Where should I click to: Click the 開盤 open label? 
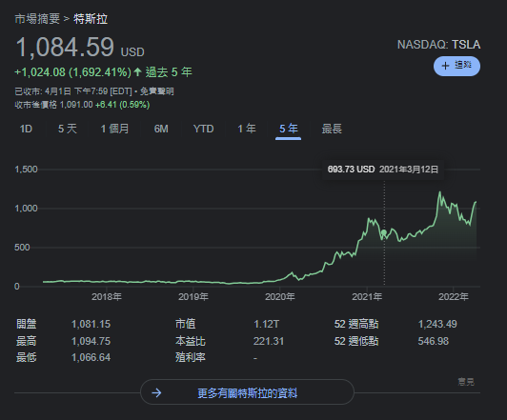(x=26, y=324)
